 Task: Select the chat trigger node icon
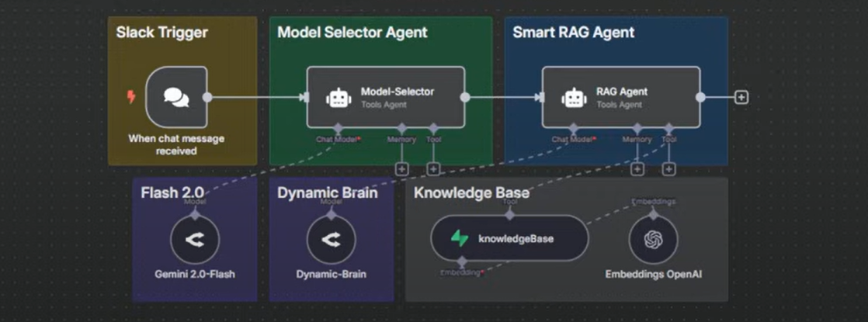pyautogui.click(x=176, y=97)
